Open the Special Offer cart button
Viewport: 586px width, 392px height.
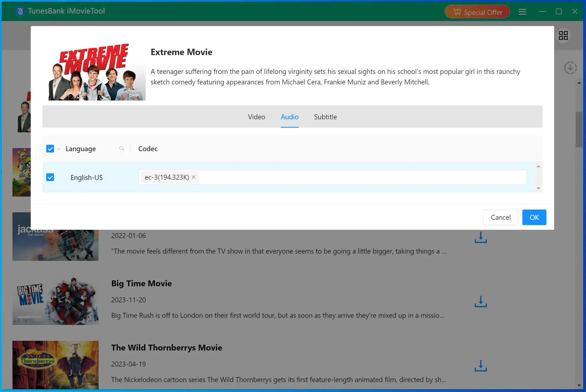[477, 12]
